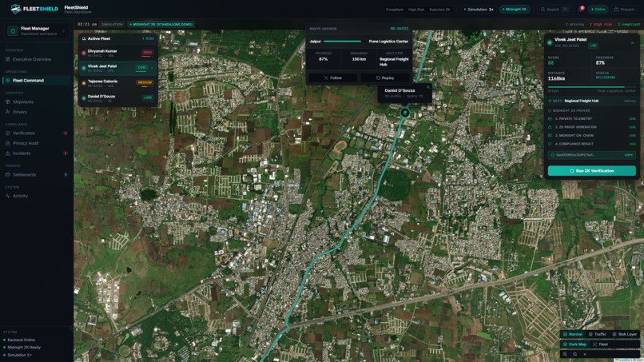644x362 pixels.
Task: Select Divyansh Kumar in Active Fleet
Action: click(x=118, y=53)
